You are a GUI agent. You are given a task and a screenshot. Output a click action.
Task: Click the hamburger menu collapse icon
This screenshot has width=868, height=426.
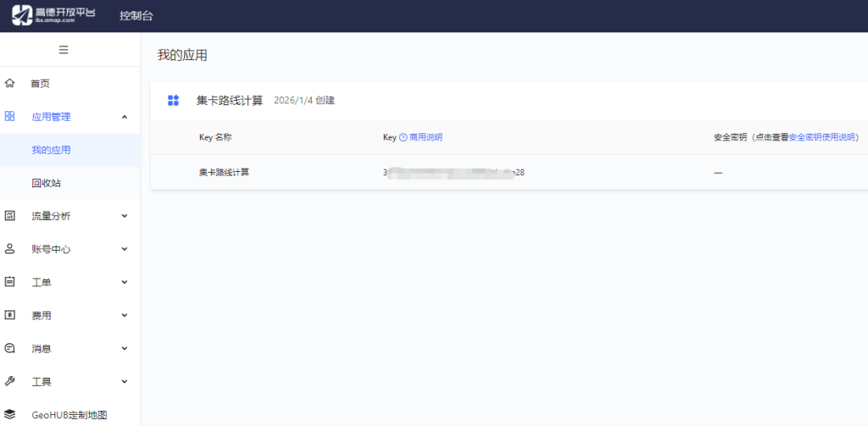click(64, 50)
